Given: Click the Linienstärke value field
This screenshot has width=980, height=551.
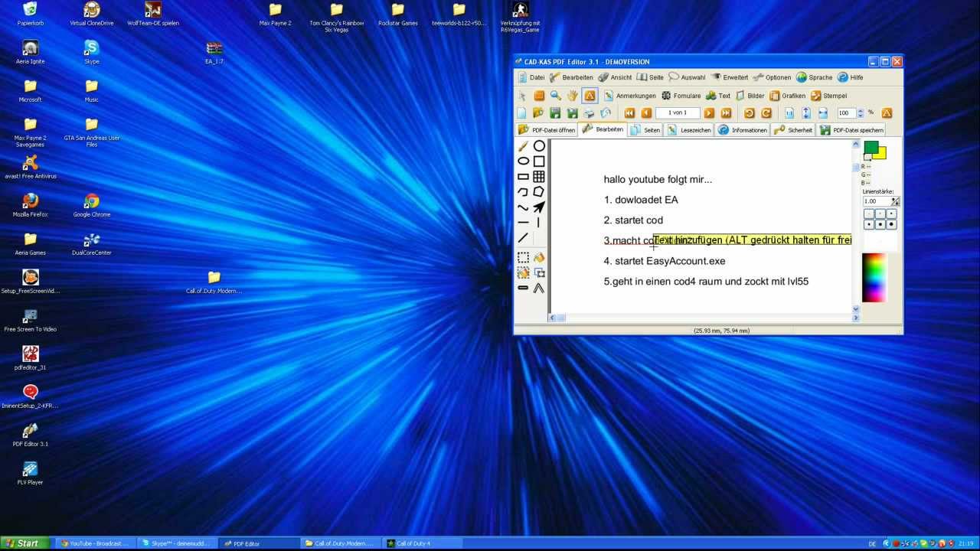Looking at the screenshot, I should pos(877,201).
